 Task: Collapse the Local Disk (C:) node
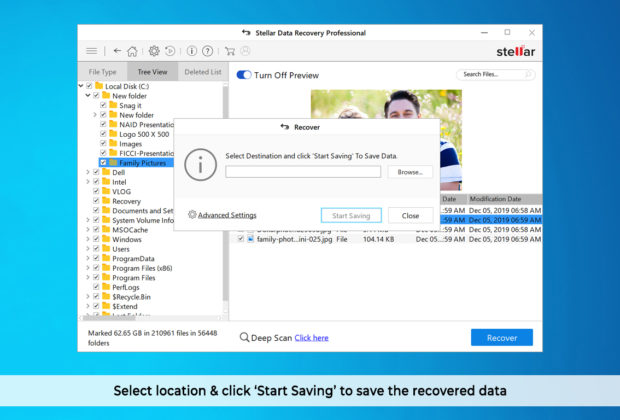pyautogui.click(x=81, y=86)
